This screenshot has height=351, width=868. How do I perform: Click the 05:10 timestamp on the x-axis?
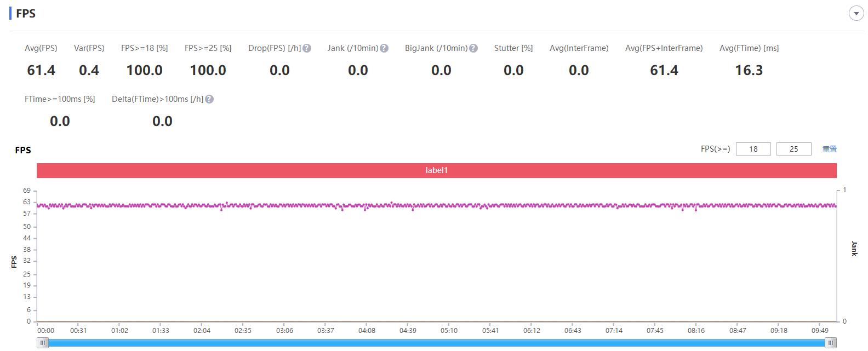(x=449, y=330)
